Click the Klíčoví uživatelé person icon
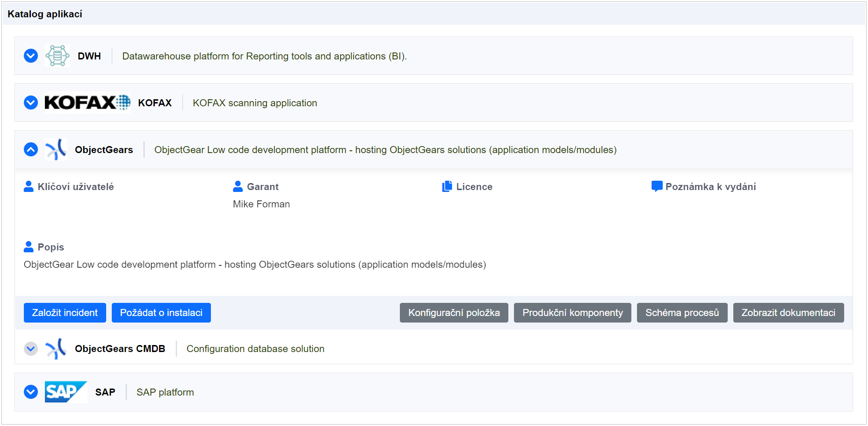The width and height of the screenshot is (868, 426). (x=29, y=187)
